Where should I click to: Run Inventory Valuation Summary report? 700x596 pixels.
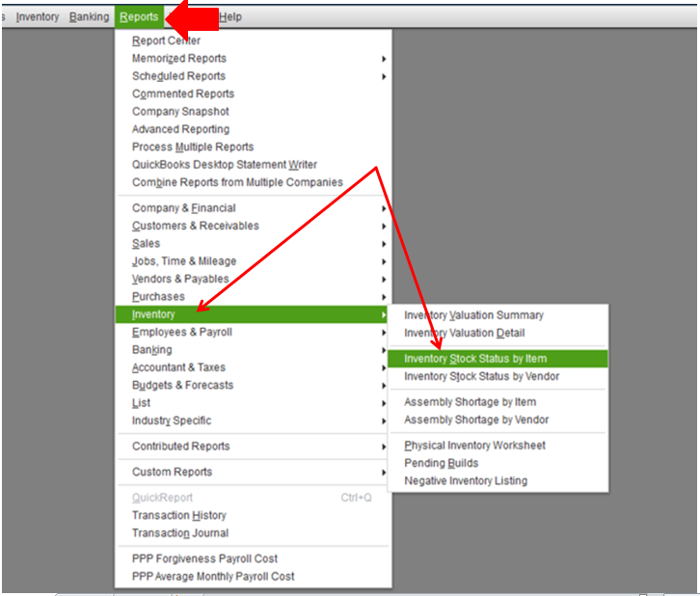coord(498,315)
